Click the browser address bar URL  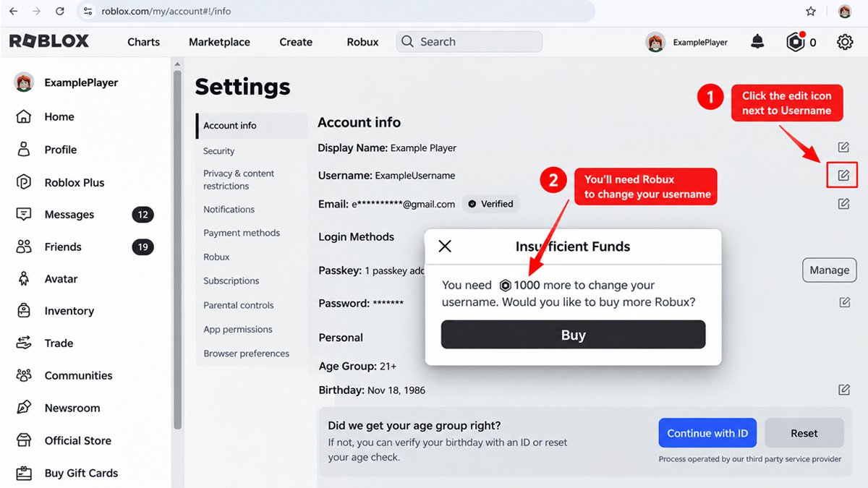click(x=166, y=12)
